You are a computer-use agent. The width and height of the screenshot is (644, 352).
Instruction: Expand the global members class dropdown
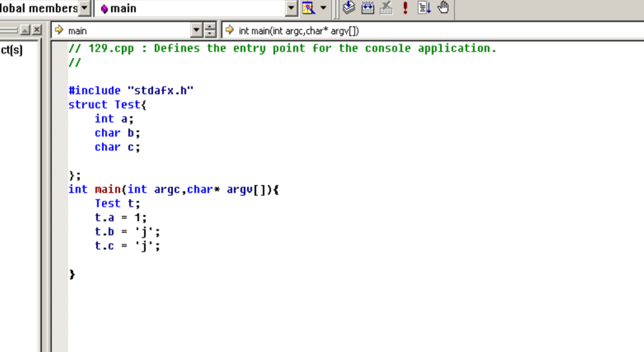click(x=85, y=8)
